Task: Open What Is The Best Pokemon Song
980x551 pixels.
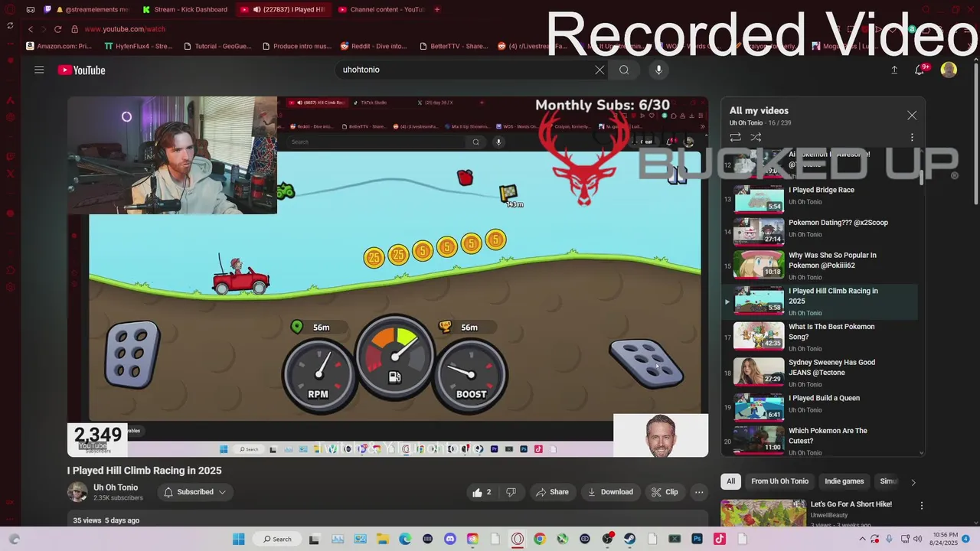Action: pos(819,337)
